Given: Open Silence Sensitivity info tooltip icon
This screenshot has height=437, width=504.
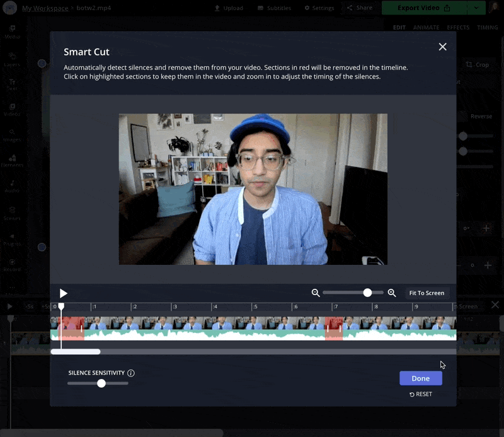Looking at the screenshot, I should tap(131, 373).
